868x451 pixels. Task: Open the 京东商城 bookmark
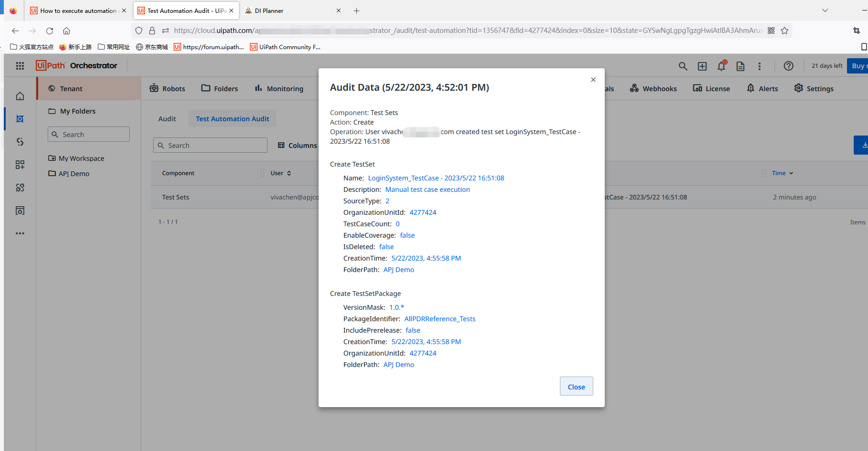click(152, 47)
